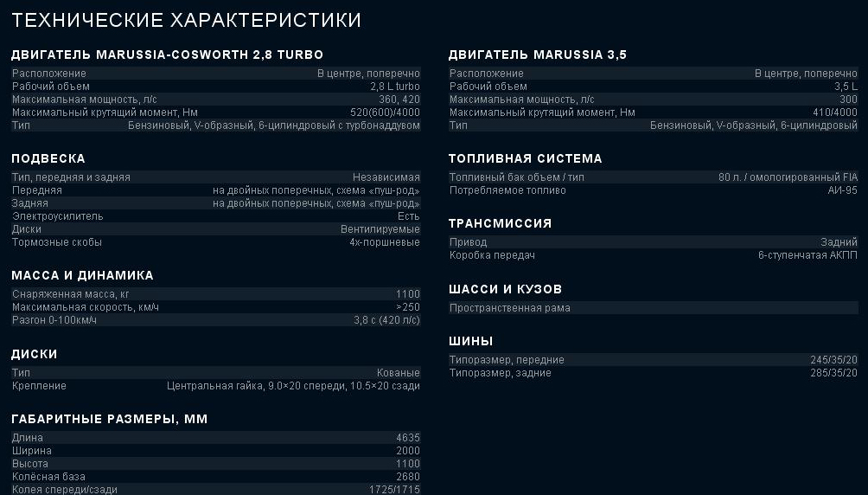868x495 pixels.
Task: Click the value 3,5 L
Action: (846, 87)
